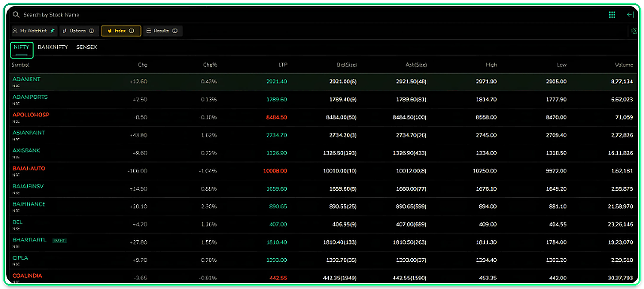This screenshot has height=289, width=644.
Task: Open the COALINDIA stock symbol
Action: coord(27,276)
